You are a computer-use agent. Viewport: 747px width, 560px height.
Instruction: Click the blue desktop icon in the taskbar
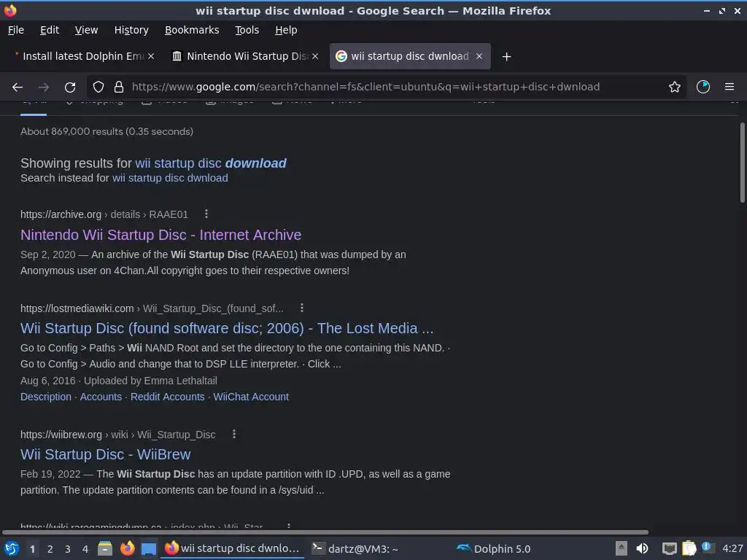coord(149,548)
